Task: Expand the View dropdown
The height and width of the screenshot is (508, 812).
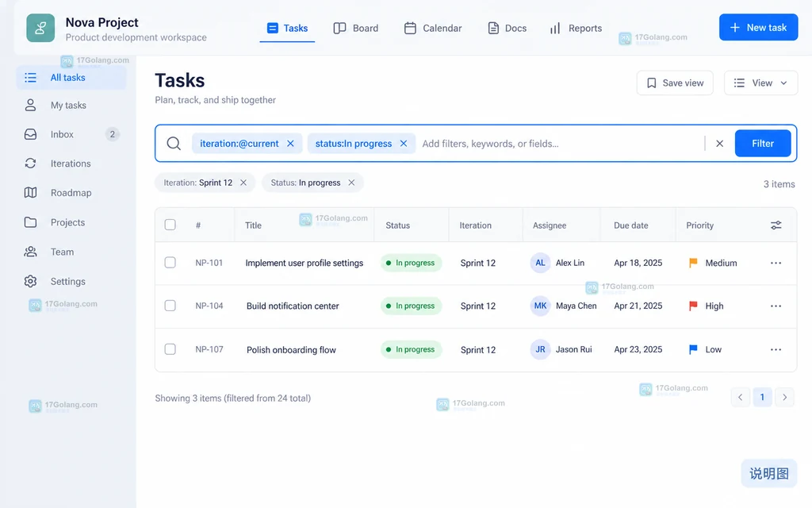Action: [x=760, y=83]
